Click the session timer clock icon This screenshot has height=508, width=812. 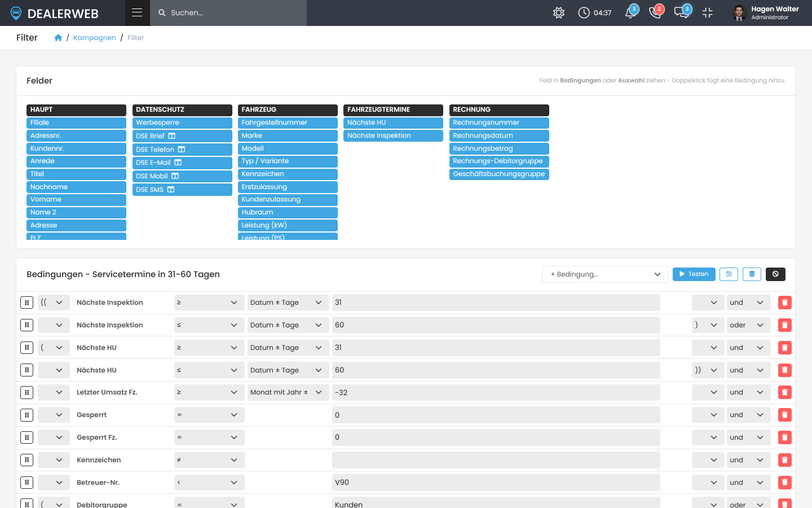click(x=584, y=12)
